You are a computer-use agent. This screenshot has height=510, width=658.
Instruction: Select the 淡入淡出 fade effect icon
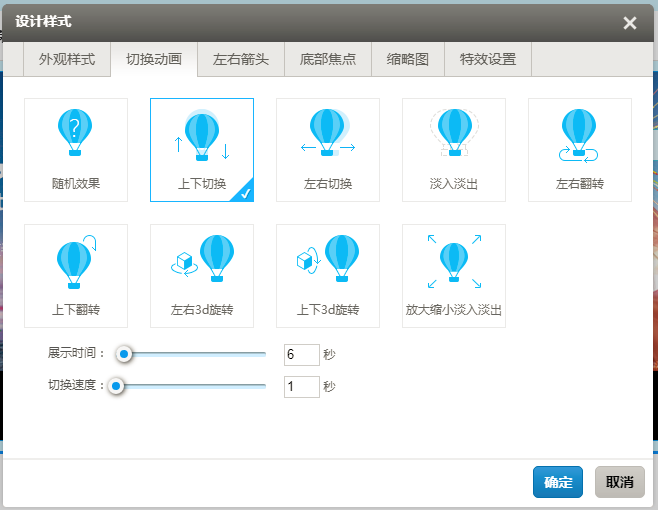point(454,134)
